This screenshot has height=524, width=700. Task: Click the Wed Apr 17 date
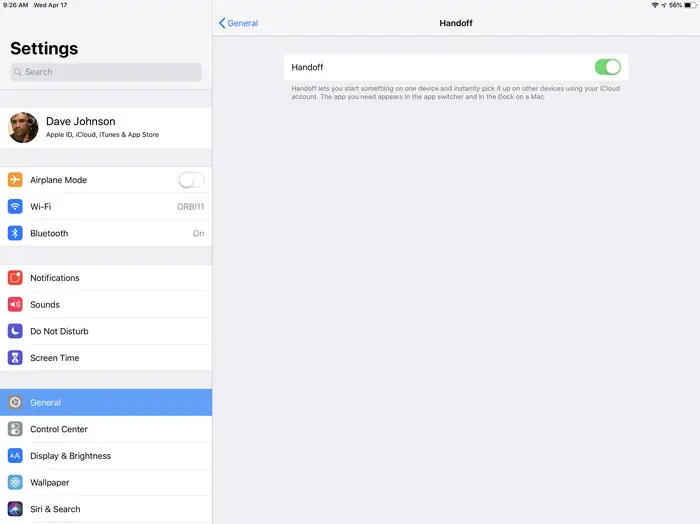[50, 5]
